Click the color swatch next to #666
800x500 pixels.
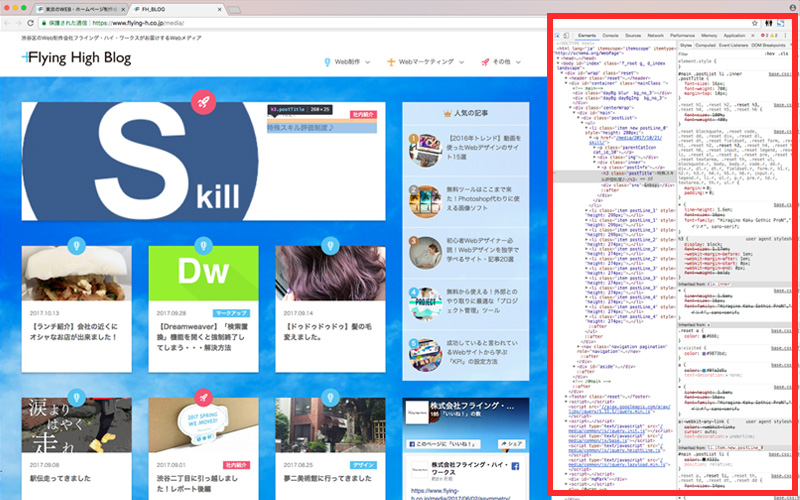pos(704,336)
